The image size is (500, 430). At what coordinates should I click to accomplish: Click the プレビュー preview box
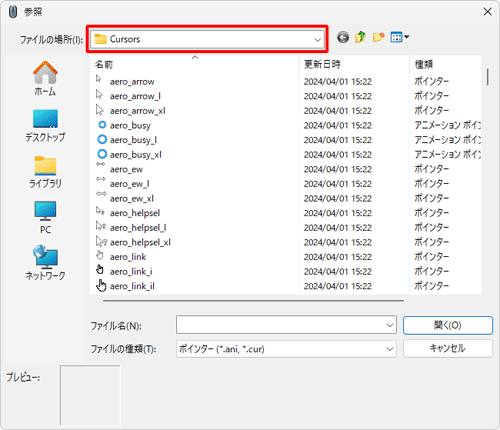tap(90, 395)
